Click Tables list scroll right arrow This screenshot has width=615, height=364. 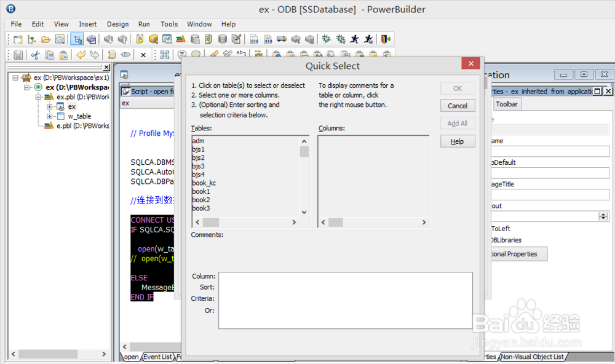294,223
